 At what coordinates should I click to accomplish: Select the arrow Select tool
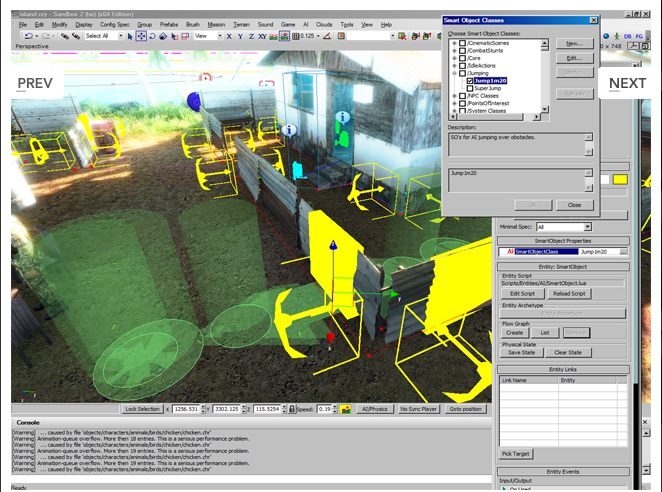tap(130, 36)
